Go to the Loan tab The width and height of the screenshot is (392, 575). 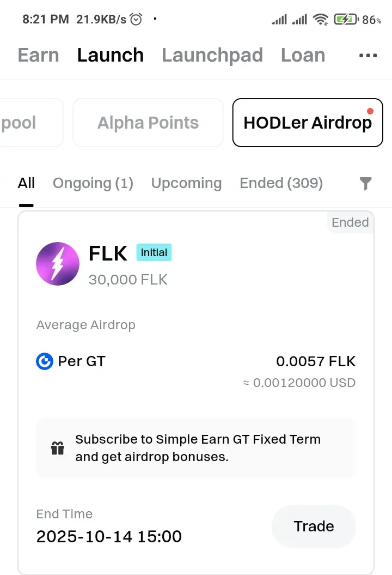pyautogui.click(x=303, y=56)
